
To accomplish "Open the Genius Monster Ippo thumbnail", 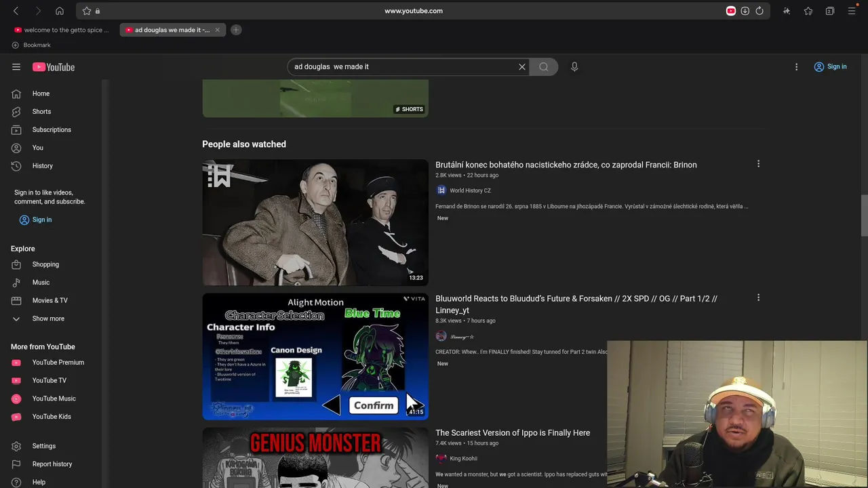I will point(315,457).
